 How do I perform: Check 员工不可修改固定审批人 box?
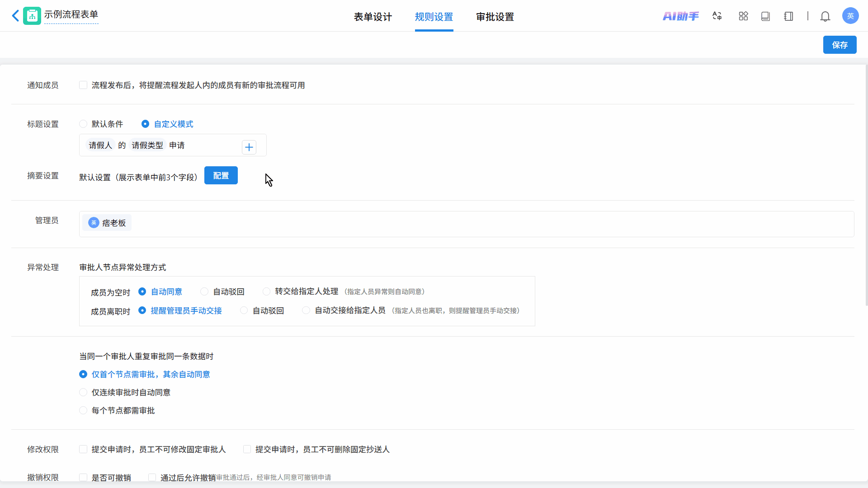click(x=83, y=449)
